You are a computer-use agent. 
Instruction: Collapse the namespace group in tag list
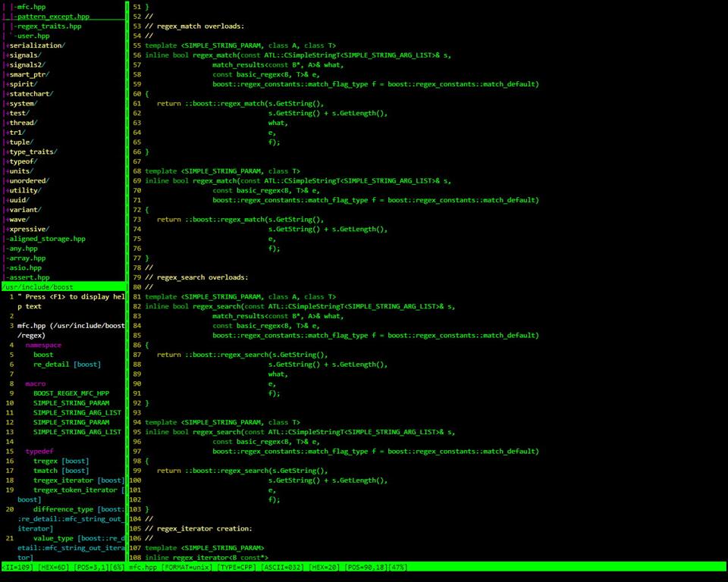pyautogui.click(x=43, y=346)
